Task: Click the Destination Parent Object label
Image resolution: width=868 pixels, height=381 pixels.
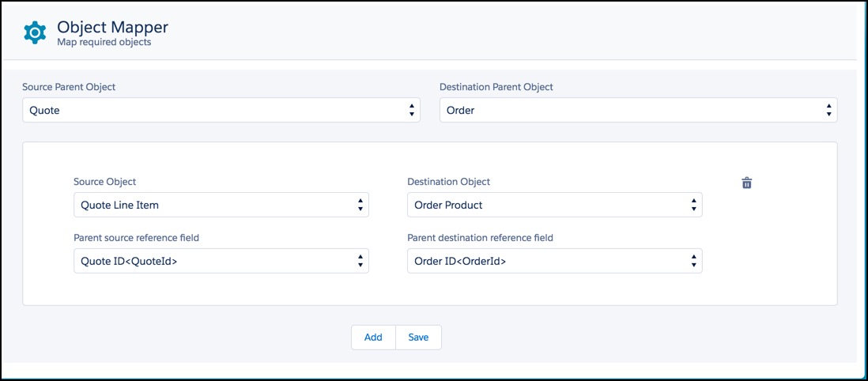Action: click(x=496, y=87)
